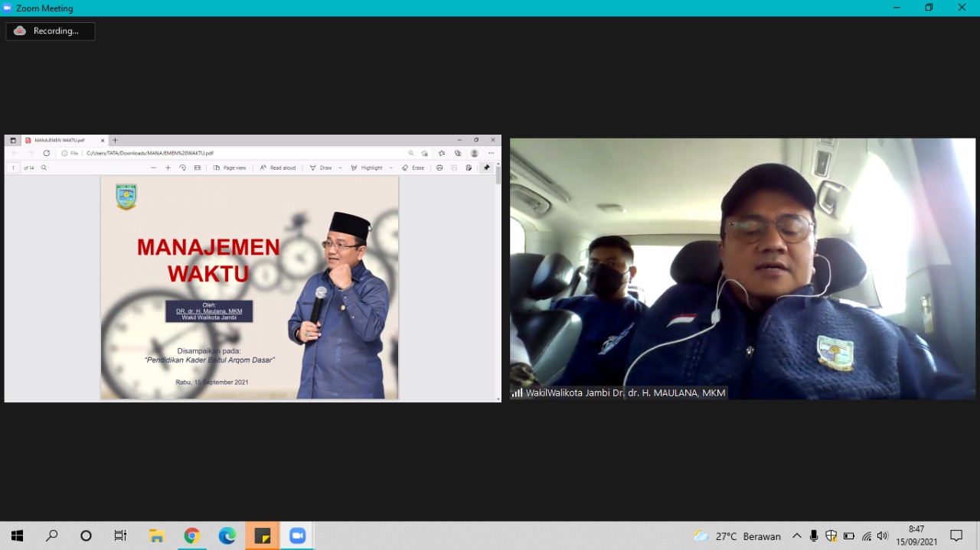
Task: Click the print icon in PDF toolbar
Action: pyautogui.click(x=439, y=168)
